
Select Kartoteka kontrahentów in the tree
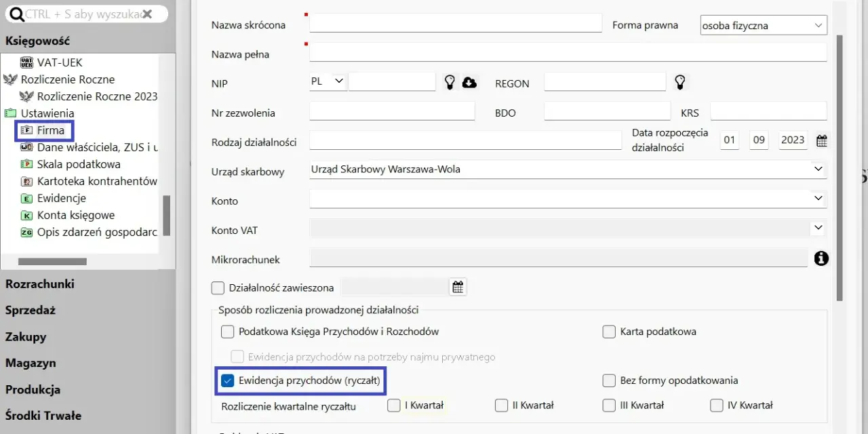[x=97, y=181]
